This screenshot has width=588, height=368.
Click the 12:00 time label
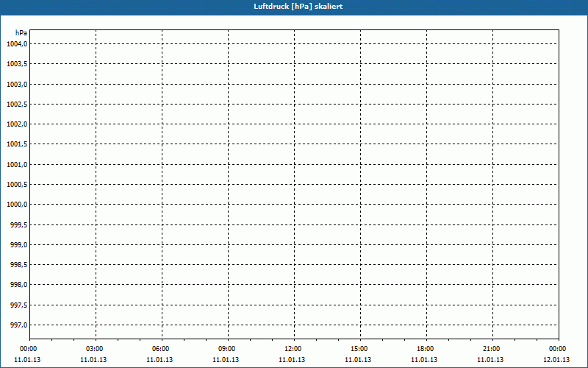[293, 349]
